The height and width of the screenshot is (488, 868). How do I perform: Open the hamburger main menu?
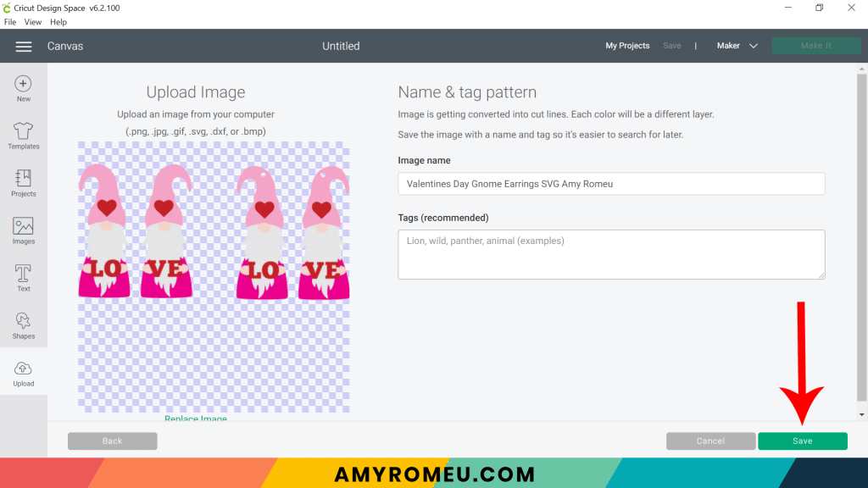click(x=23, y=47)
